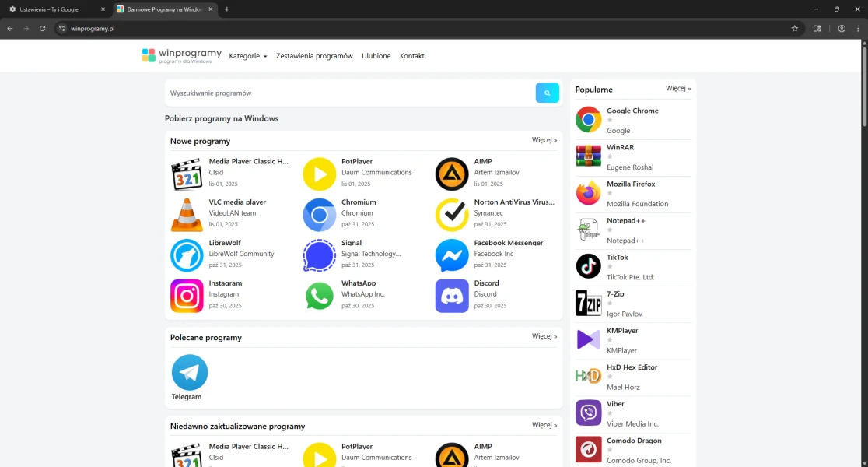
Task: Expand Więcej in the Popularne panel
Action: coord(678,89)
